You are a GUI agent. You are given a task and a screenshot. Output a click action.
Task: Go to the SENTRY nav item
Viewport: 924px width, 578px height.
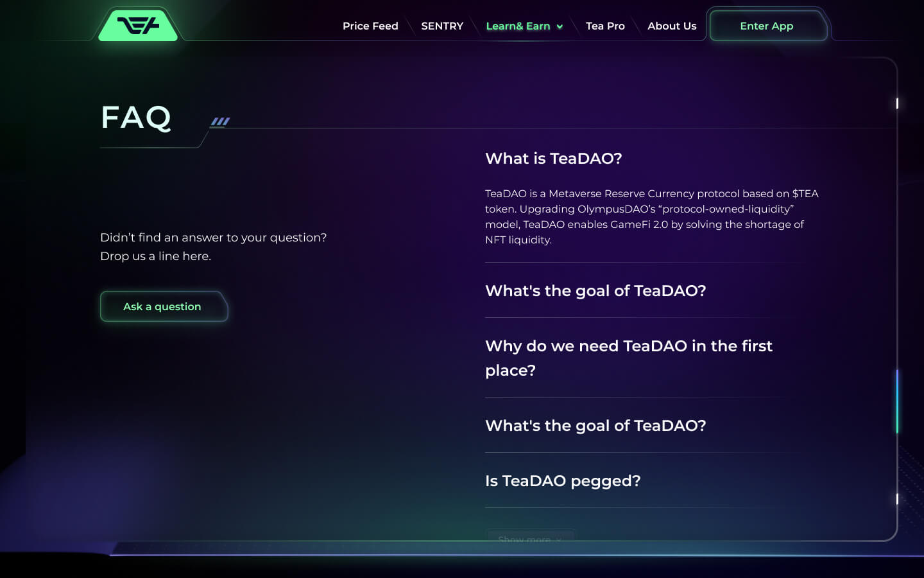tap(442, 26)
